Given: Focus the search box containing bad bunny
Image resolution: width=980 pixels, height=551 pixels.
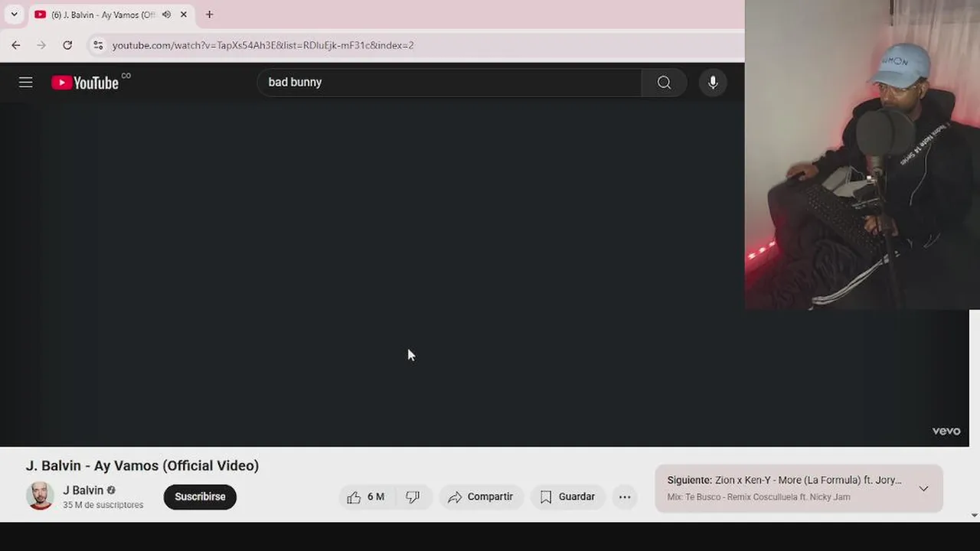Looking at the screenshot, I should pyautogui.click(x=449, y=83).
